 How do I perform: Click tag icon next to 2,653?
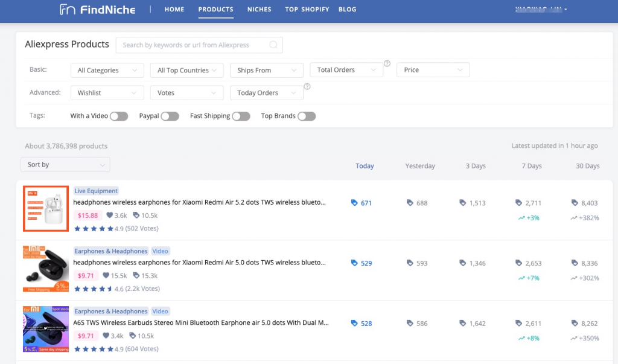tap(518, 263)
